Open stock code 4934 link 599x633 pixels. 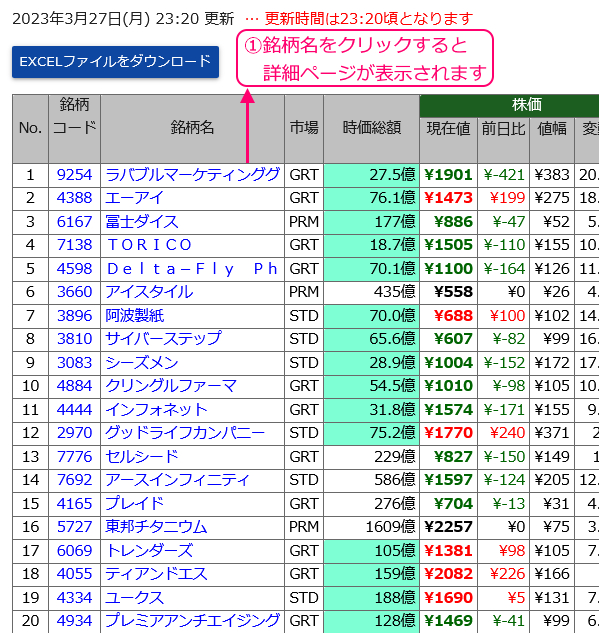pyautogui.click(x=75, y=620)
